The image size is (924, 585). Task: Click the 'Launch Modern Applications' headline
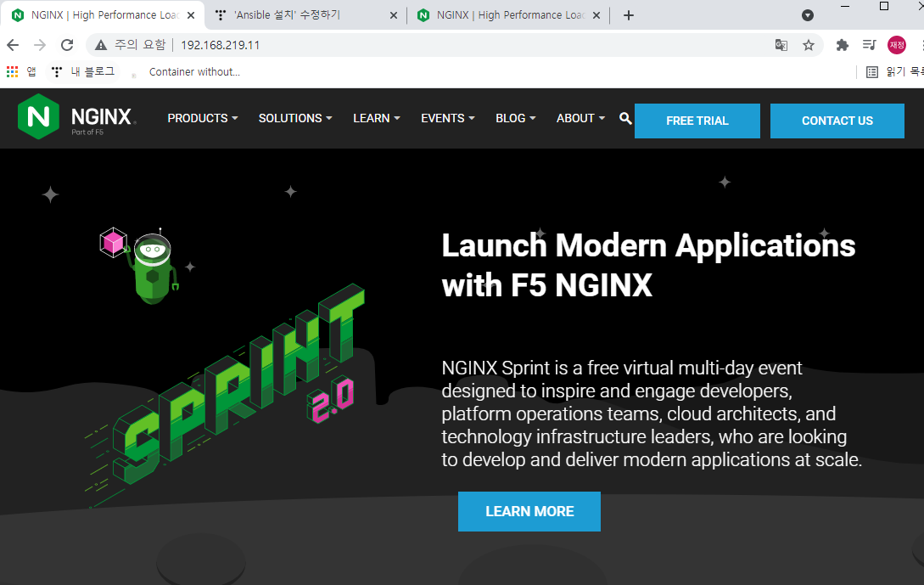click(648, 266)
